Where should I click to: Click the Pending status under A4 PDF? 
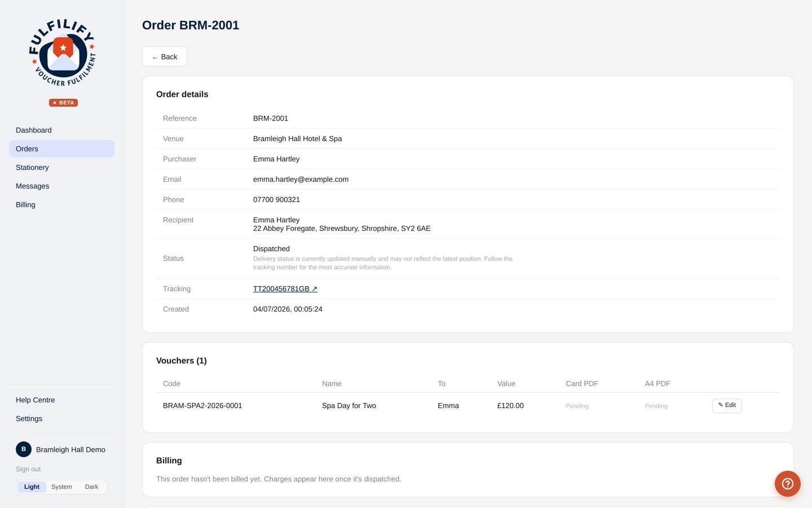pyautogui.click(x=656, y=406)
